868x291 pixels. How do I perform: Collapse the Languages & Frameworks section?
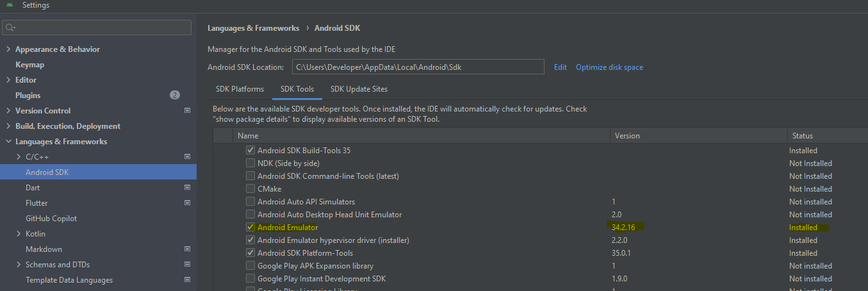pos(8,142)
